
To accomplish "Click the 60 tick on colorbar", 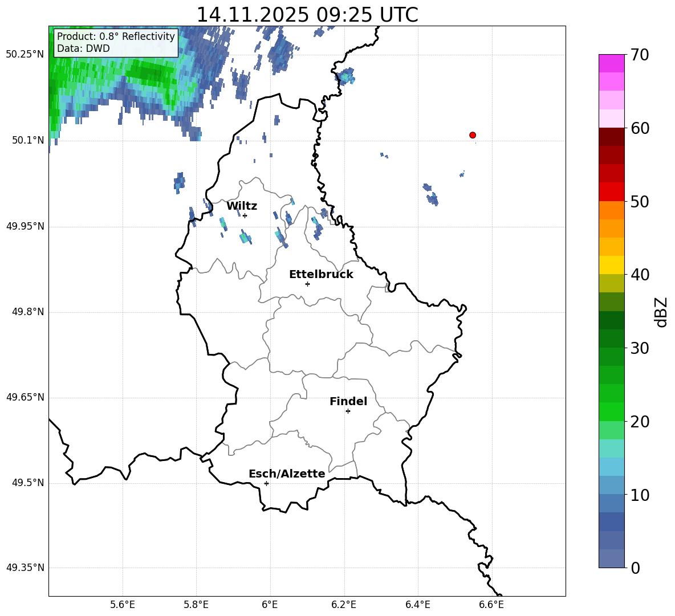I will tap(640, 128).
